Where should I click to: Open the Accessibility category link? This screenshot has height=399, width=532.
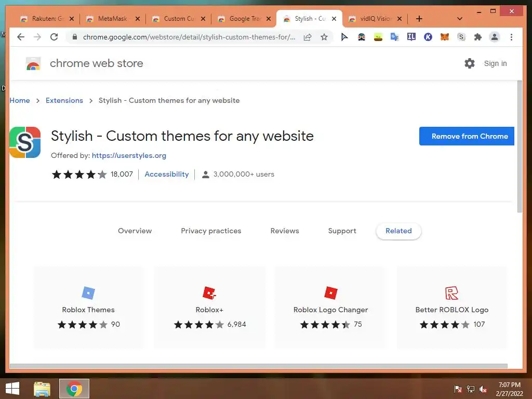click(x=167, y=174)
